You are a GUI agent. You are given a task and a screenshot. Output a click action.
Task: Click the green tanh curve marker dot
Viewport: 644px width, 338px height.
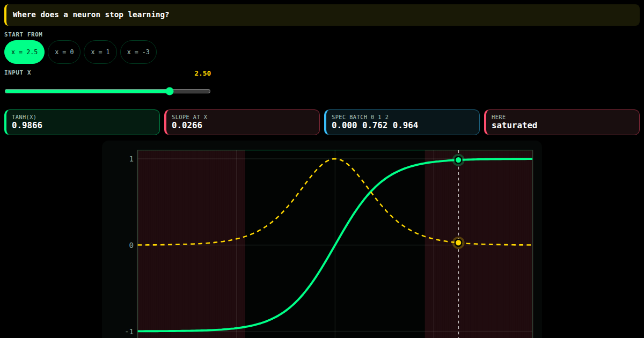(x=458, y=160)
